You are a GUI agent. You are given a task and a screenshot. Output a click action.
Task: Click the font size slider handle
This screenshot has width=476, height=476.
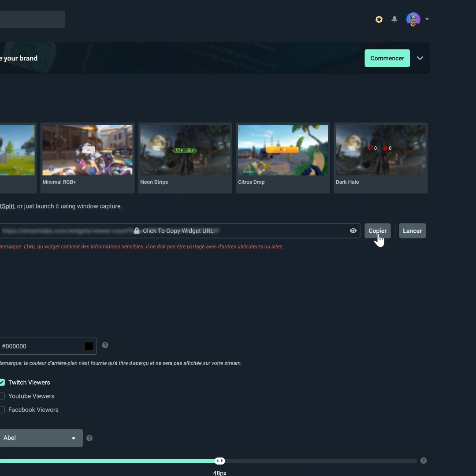(219, 461)
